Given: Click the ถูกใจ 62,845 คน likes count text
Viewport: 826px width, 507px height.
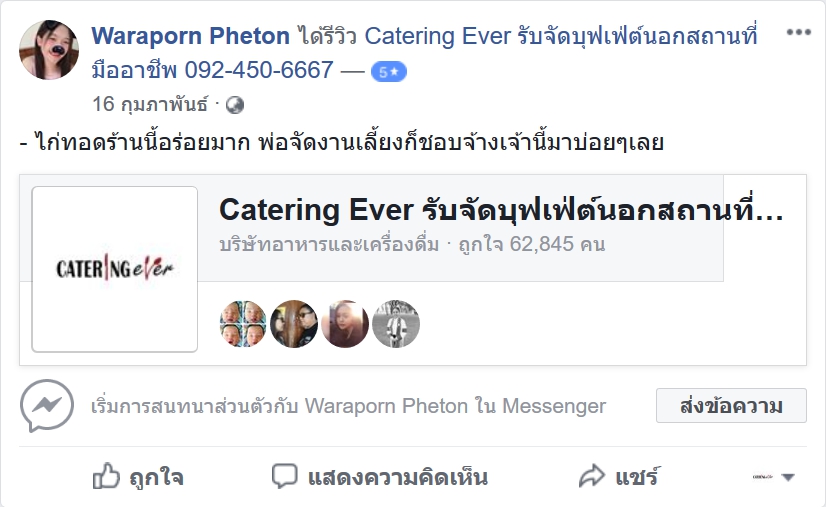Looking at the screenshot, I should click(532, 245).
